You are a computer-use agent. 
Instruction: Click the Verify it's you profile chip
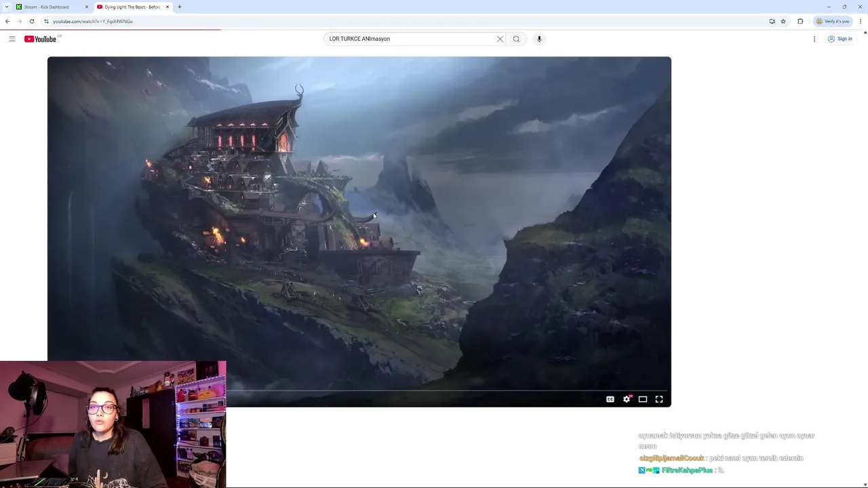click(832, 21)
